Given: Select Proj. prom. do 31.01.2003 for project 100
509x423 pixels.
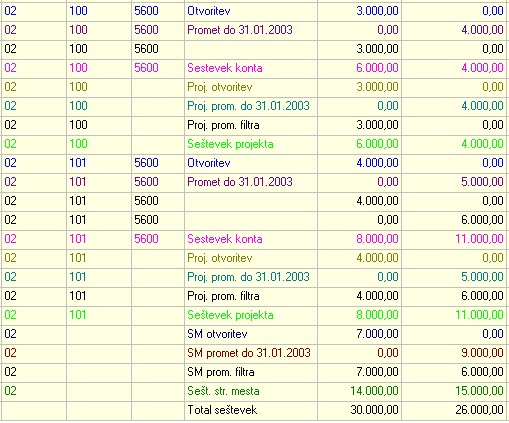Looking at the screenshot, I should pos(248,106).
